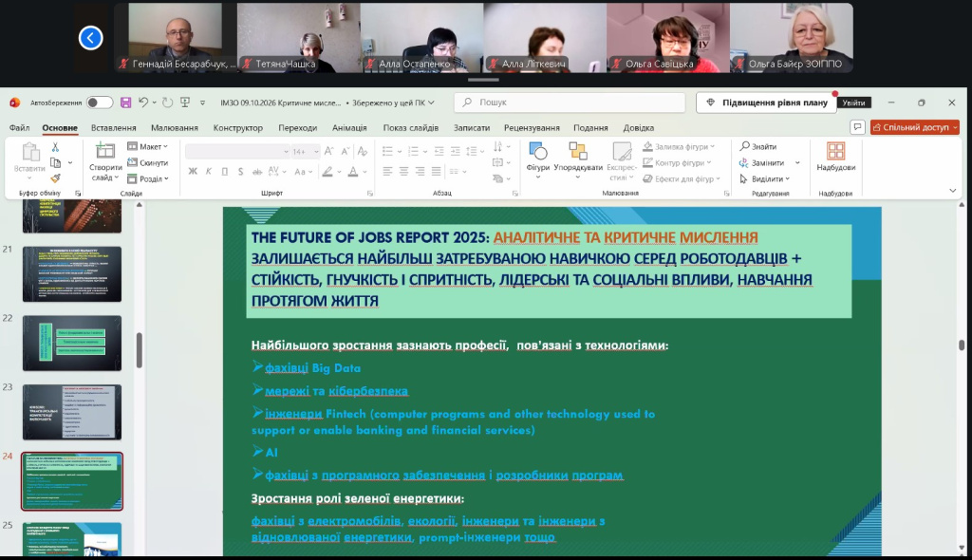Toggle italic К formatting
The width and height of the screenshot is (972, 560).
(x=209, y=171)
